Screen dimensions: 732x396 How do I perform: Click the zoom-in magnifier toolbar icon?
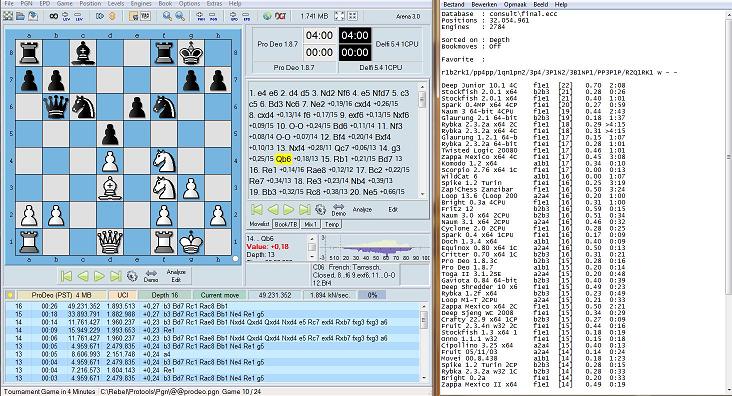coord(167,16)
